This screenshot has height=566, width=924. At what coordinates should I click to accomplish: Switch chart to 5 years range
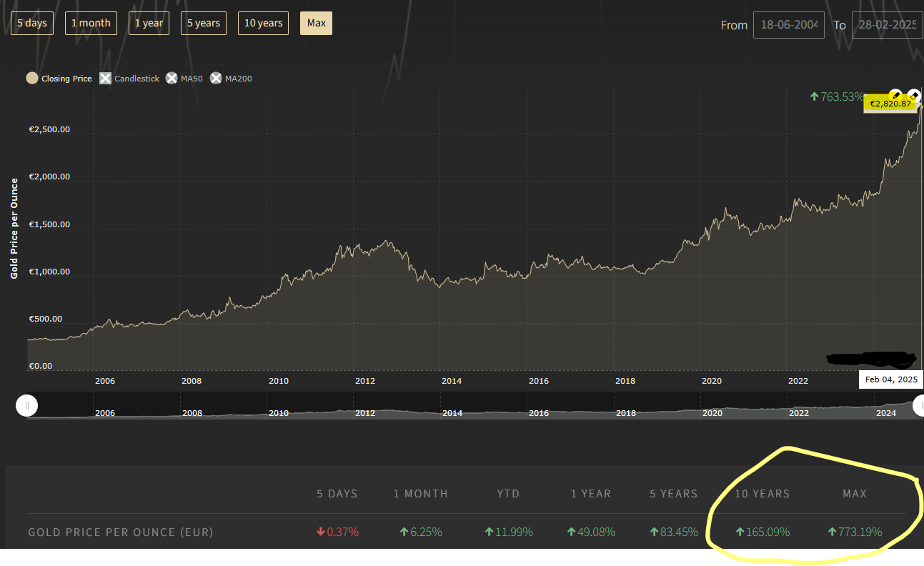[204, 23]
